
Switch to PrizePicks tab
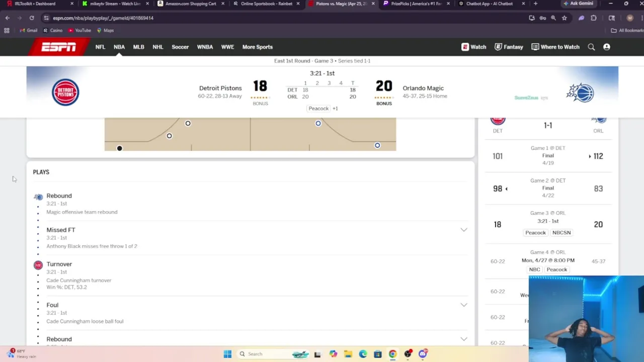tap(416, 4)
